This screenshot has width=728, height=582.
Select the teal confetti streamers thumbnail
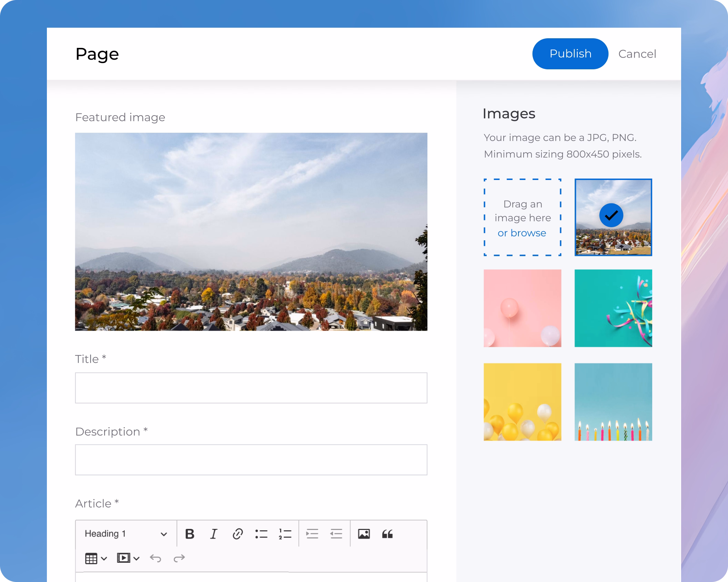click(x=613, y=308)
